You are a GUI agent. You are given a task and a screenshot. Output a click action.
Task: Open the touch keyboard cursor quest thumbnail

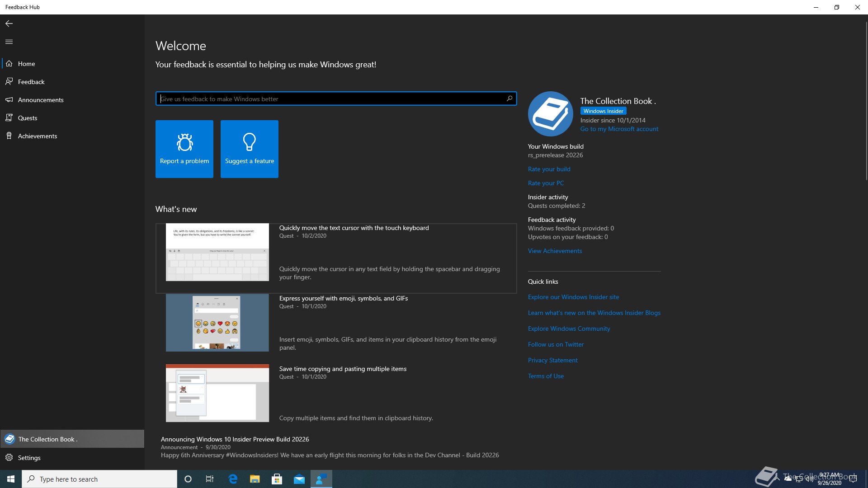pyautogui.click(x=217, y=252)
